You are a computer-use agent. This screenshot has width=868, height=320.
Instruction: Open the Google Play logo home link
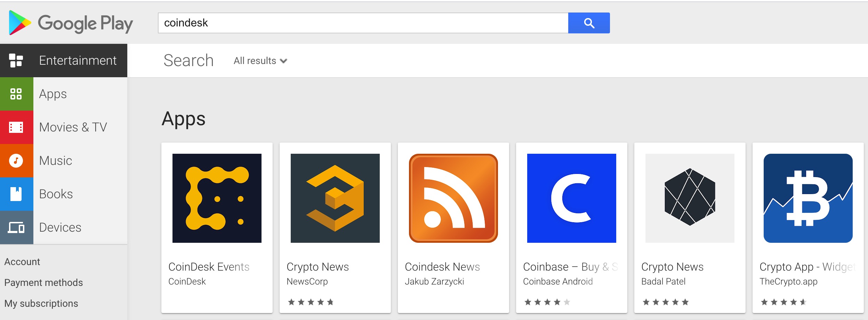pos(71,23)
